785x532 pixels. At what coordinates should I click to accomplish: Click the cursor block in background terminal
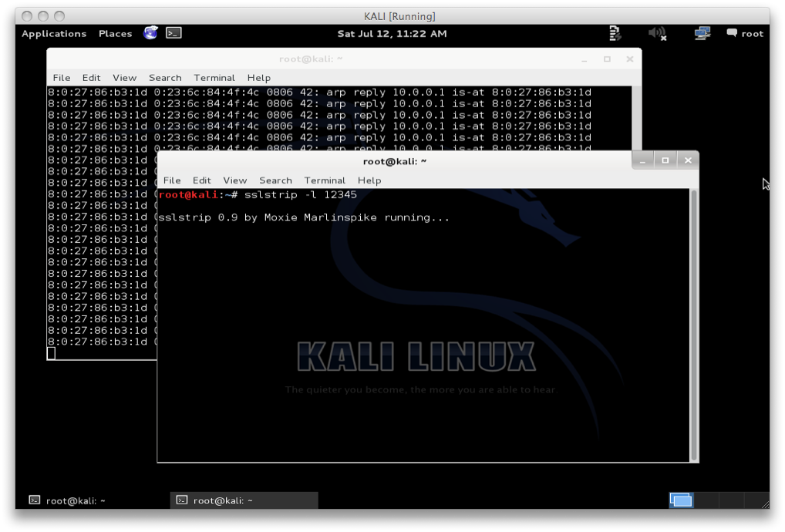tap(51, 353)
